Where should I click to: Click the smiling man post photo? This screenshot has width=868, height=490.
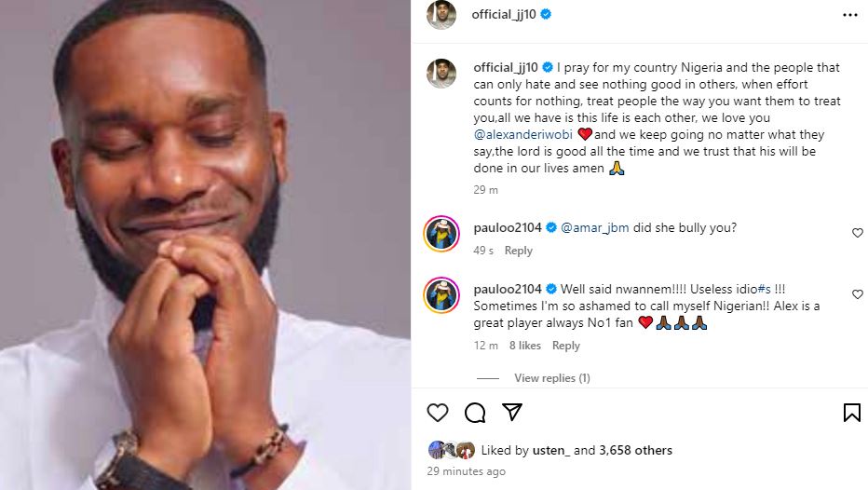[205, 245]
